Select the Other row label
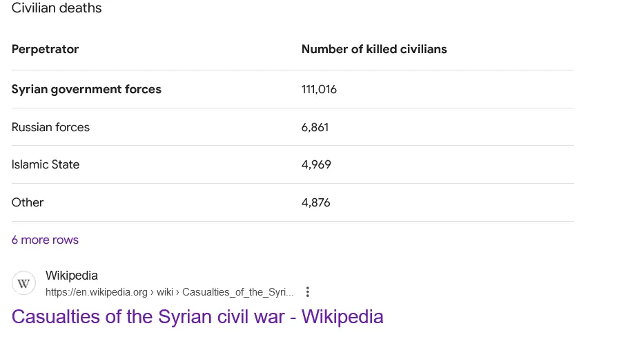This screenshot has height=337, width=644. (x=28, y=202)
